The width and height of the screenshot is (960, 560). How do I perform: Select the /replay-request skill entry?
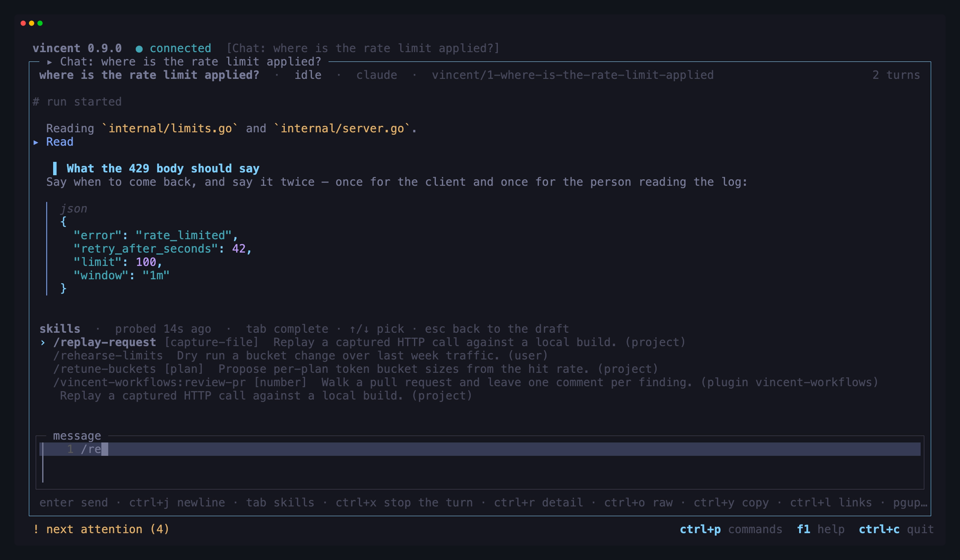[363, 342]
